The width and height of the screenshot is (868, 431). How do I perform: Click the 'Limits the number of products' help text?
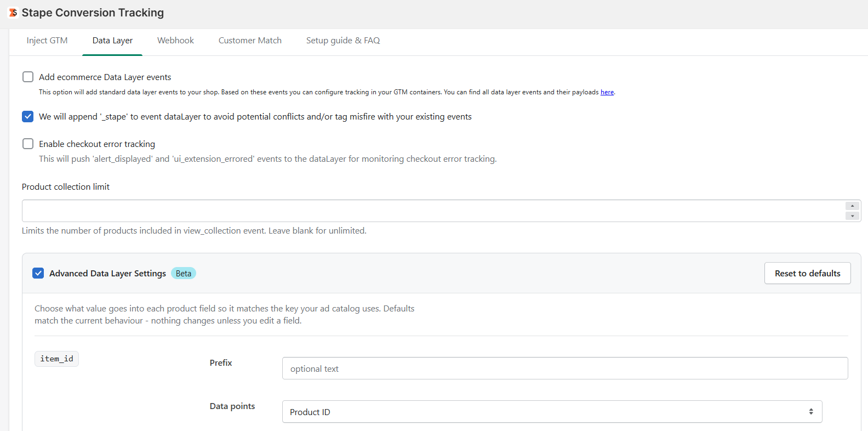[194, 231]
